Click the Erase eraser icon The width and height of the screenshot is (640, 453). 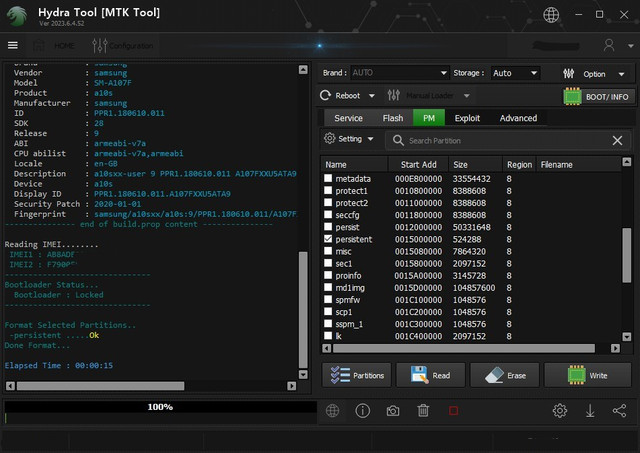coord(494,375)
